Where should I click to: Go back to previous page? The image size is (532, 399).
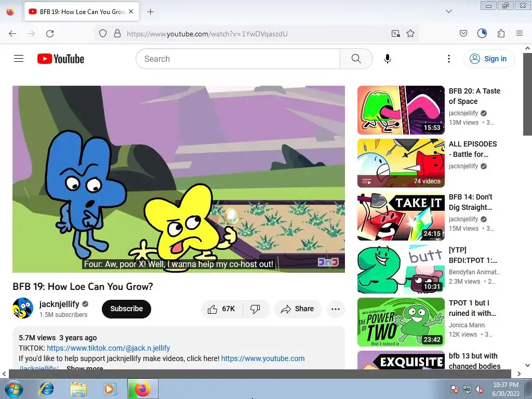pyautogui.click(x=12, y=34)
